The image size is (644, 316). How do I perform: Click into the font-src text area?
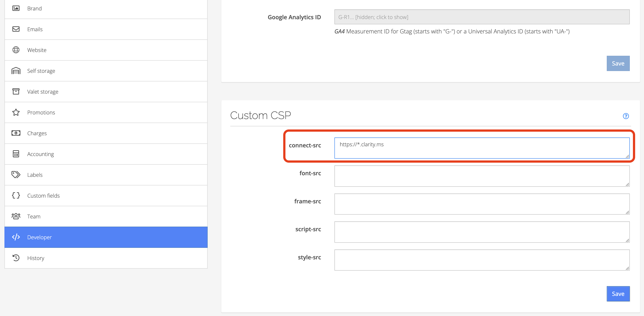click(x=482, y=176)
